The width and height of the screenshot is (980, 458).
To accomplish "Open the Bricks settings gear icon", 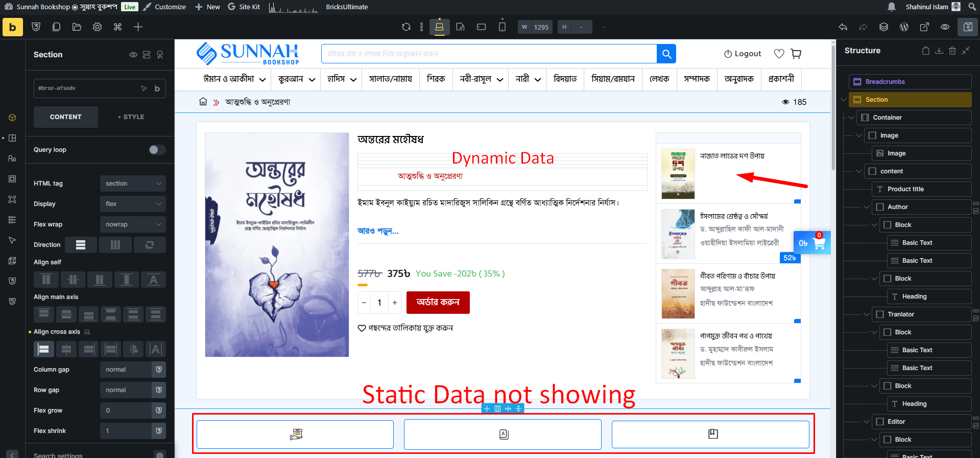I will point(97,27).
